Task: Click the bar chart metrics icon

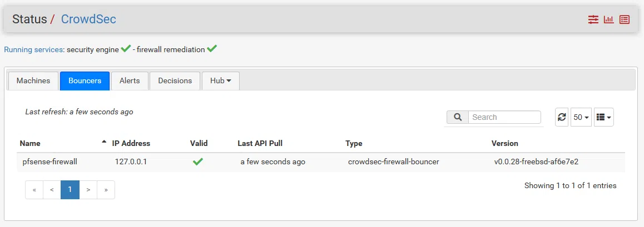Action: [609, 19]
